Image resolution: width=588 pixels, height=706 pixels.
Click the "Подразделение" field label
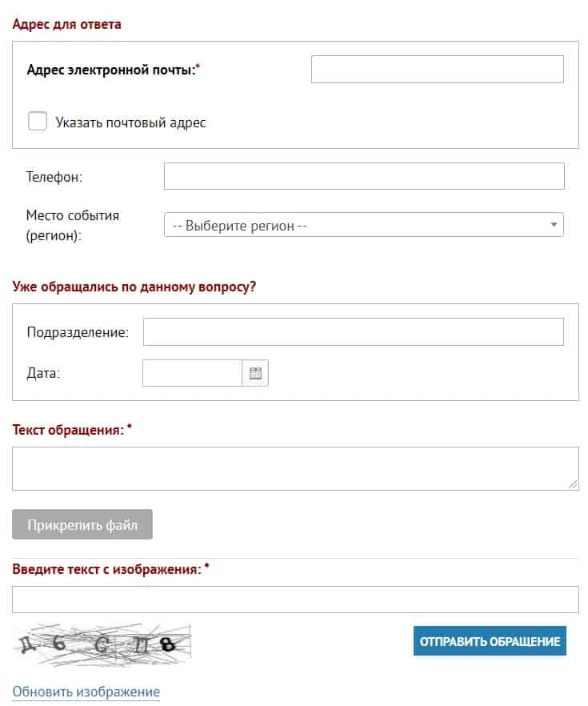click(x=78, y=332)
